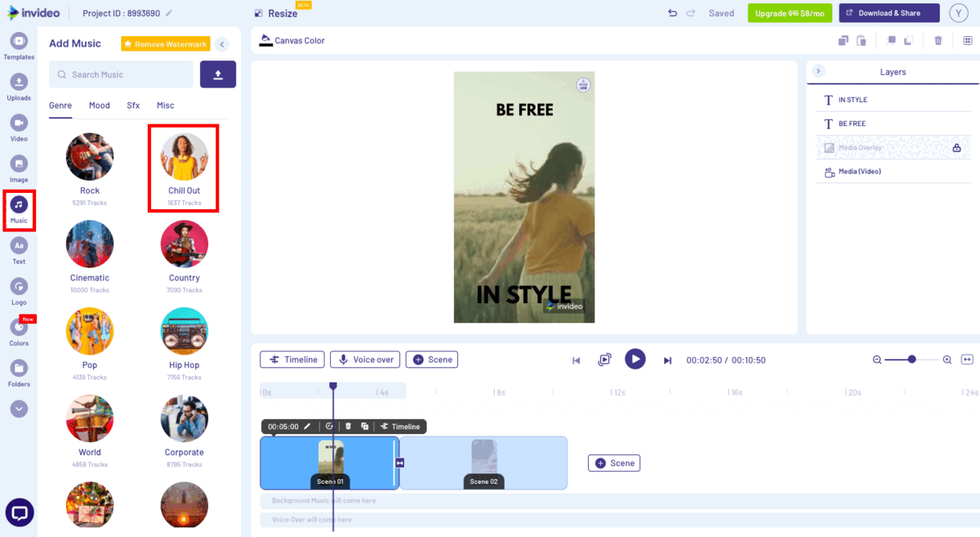This screenshot has height=537, width=980.
Task: Delete selected element with trash icon
Action: (x=938, y=41)
